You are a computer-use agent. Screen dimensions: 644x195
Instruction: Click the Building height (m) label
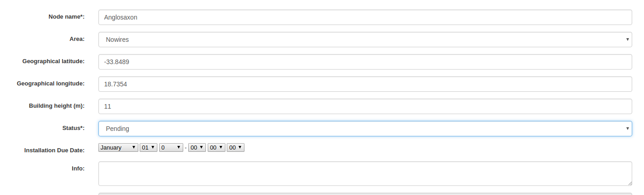[57, 106]
